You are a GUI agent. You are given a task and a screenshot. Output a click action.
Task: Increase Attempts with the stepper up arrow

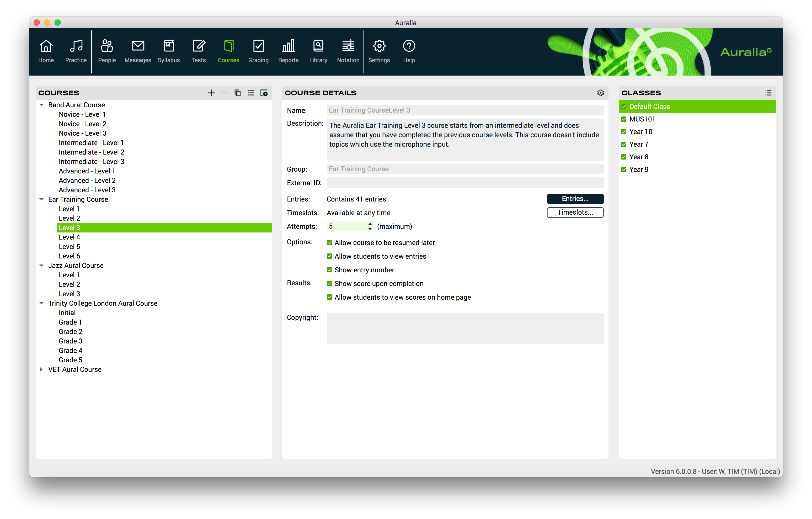click(x=370, y=224)
